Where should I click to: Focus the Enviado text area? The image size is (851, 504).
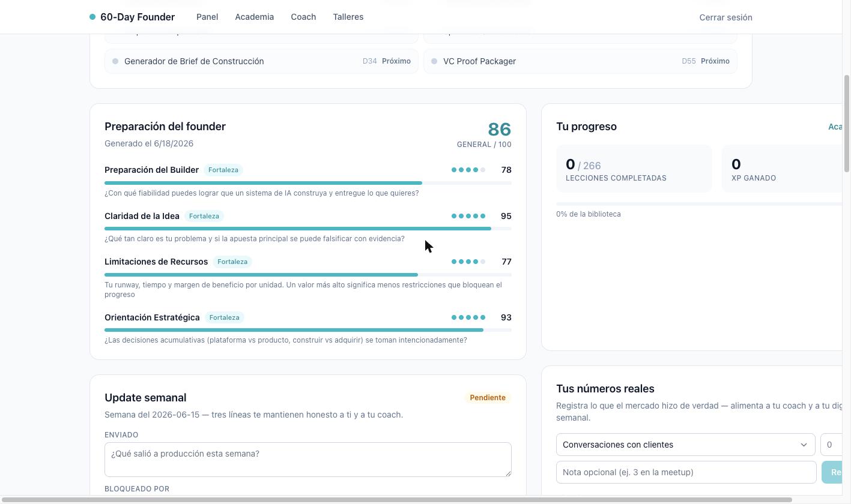308,460
